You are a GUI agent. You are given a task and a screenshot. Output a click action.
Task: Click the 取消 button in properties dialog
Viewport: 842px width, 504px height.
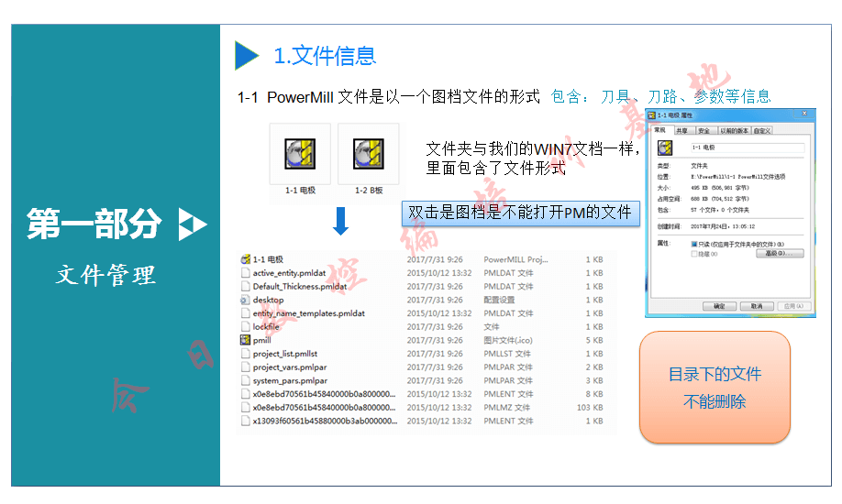757,306
